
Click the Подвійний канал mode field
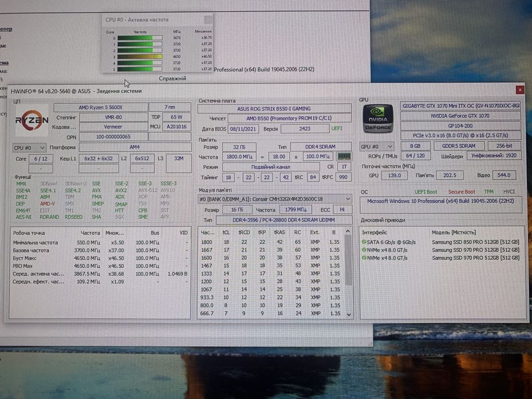(271, 167)
